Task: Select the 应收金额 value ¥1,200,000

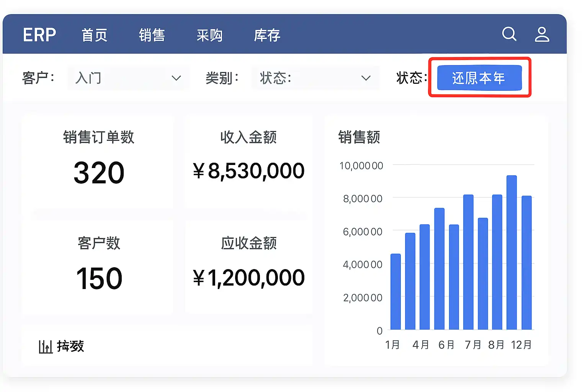Action: coord(249,278)
